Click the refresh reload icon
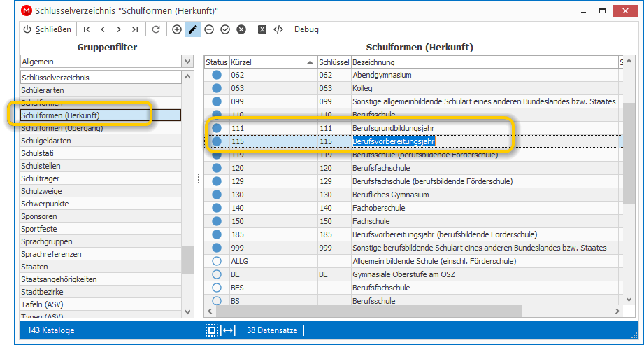Image resolution: width=644 pixels, height=345 pixels. tap(156, 29)
